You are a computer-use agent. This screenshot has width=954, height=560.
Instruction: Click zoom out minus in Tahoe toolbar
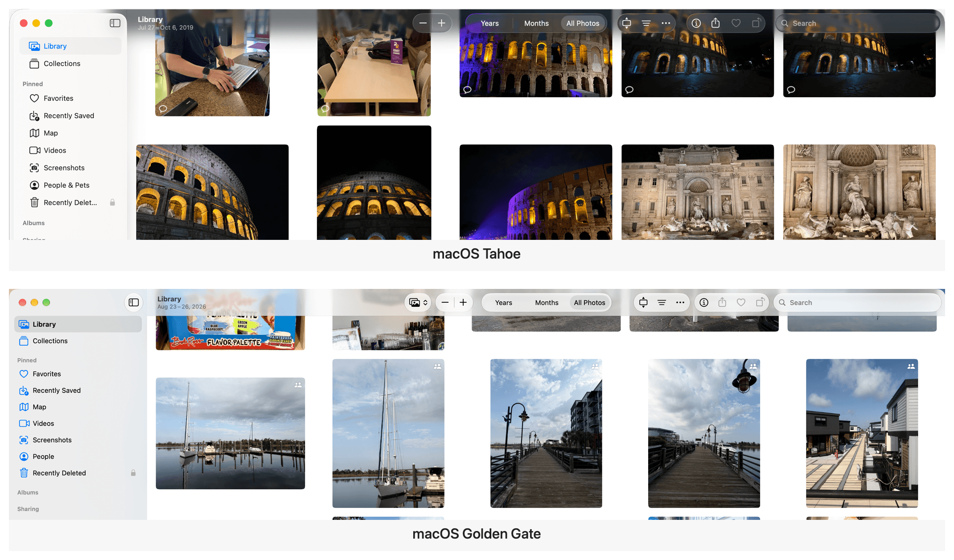coord(423,23)
